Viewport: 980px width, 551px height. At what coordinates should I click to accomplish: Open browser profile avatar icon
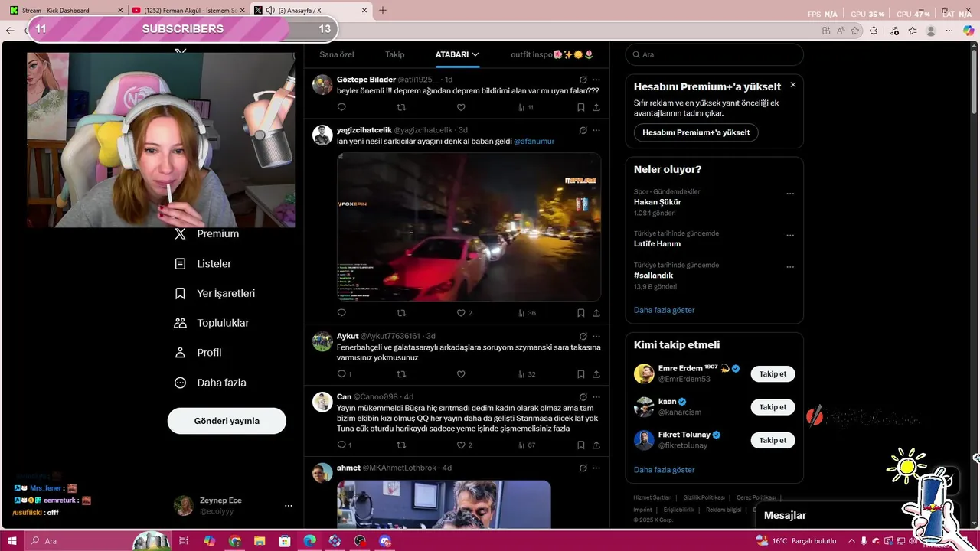(x=931, y=31)
